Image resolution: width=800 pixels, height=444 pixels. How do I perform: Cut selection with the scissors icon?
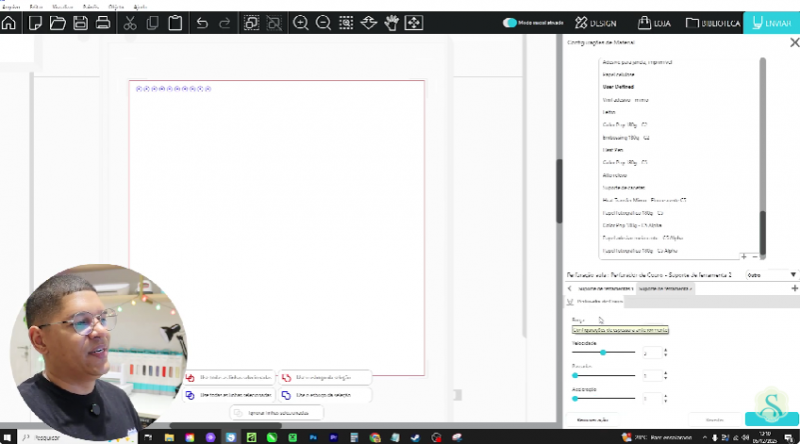point(130,23)
